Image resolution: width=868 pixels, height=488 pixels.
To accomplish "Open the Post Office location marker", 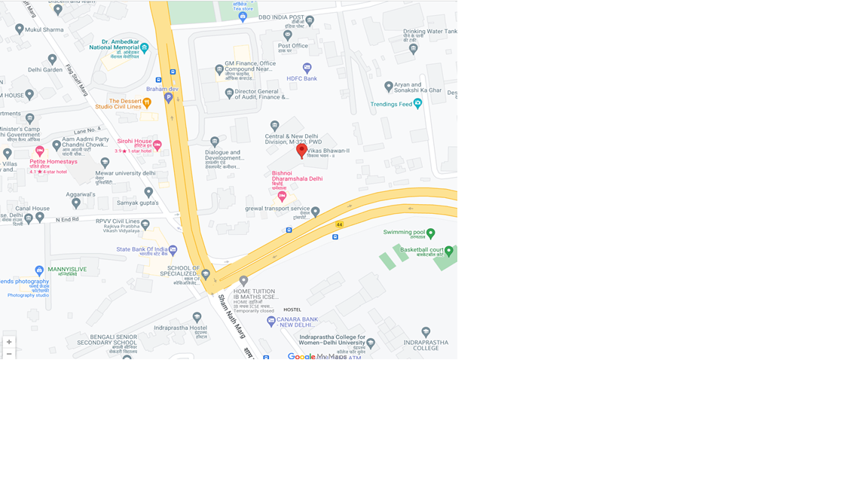I will click(287, 36).
